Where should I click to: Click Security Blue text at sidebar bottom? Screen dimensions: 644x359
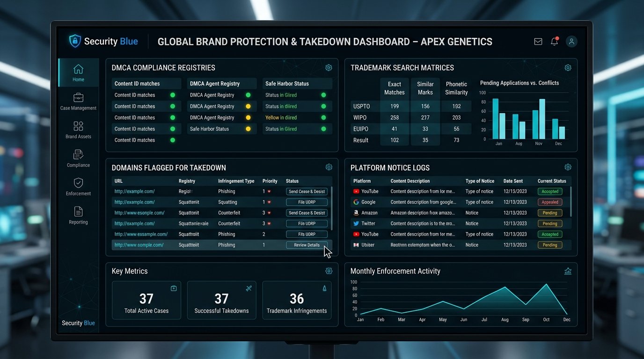78,323
